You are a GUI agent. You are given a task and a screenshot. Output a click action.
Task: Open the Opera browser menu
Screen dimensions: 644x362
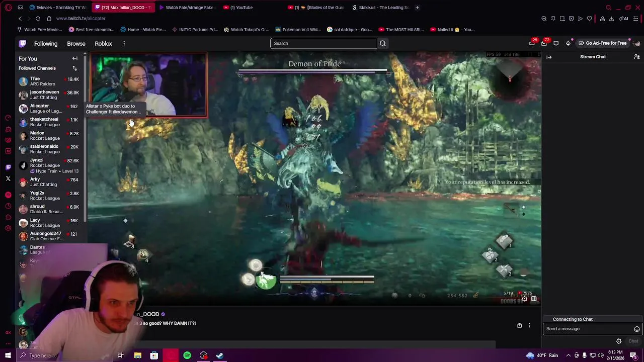coord(8,8)
